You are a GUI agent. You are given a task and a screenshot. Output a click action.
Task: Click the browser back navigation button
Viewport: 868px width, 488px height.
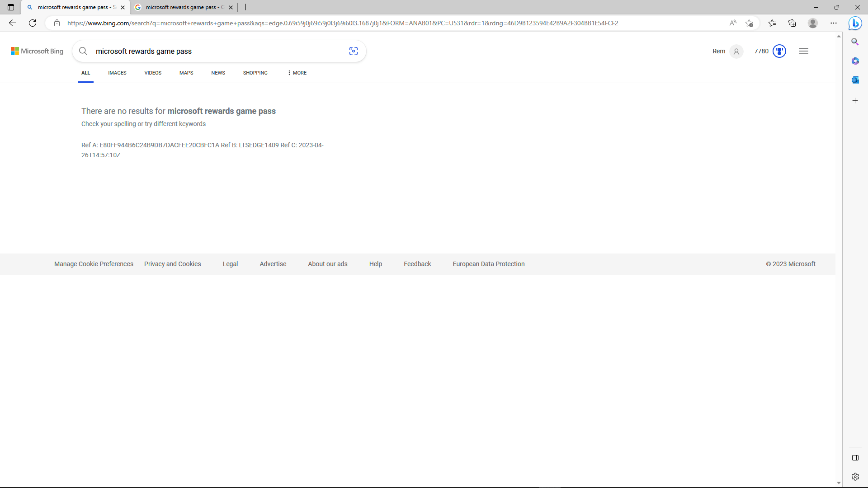[13, 23]
